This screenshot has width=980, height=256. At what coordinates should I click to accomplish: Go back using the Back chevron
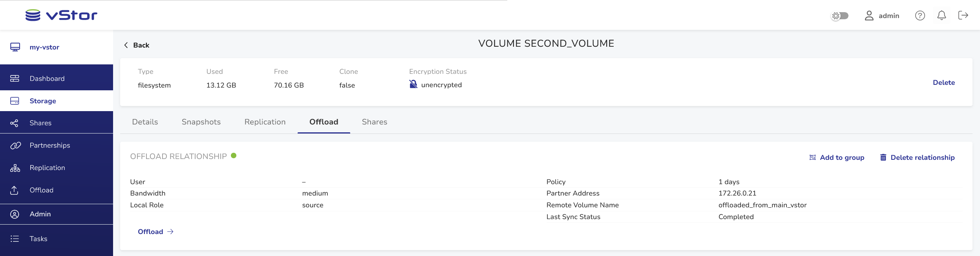point(126,45)
